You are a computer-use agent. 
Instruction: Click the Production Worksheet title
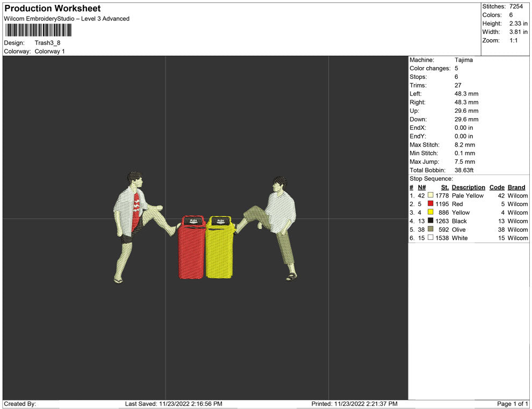(53, 9)
